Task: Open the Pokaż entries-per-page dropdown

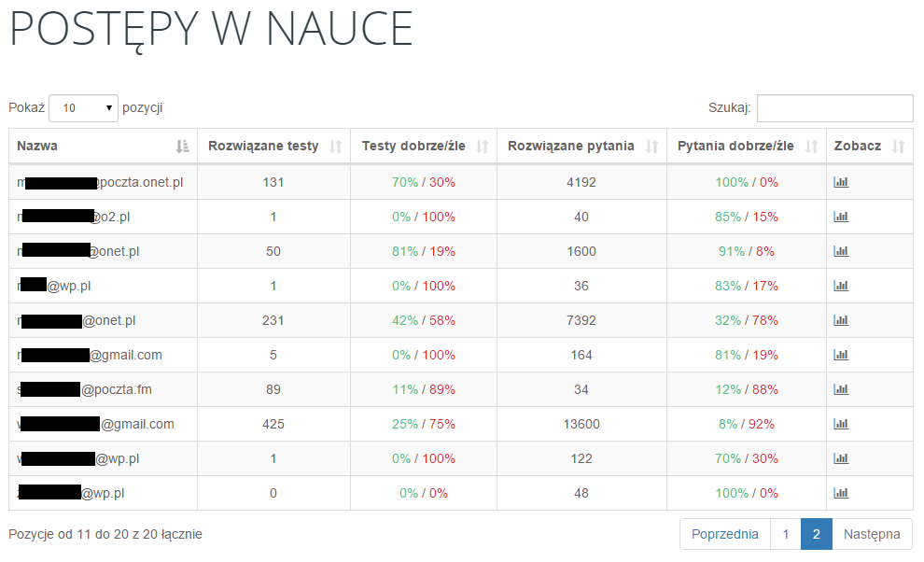Action: (83, 108)
